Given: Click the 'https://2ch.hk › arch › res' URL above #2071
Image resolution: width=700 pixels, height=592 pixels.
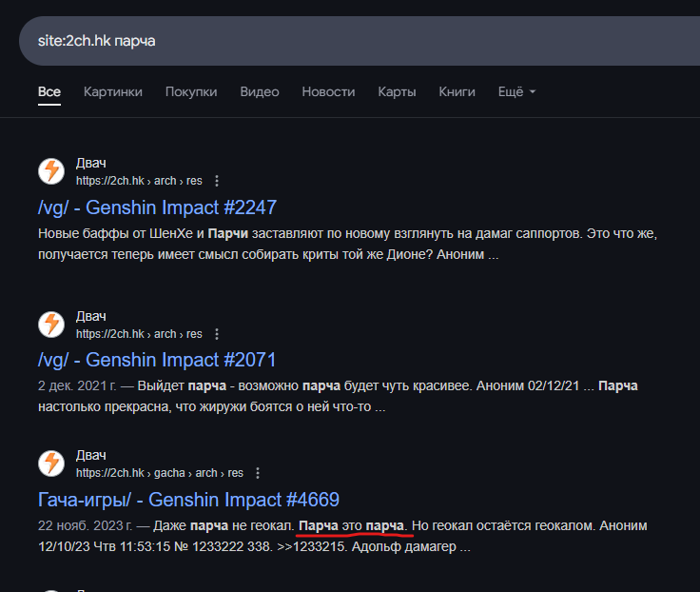Looking at the screenshot, I should pyautogui.click(x=139, y=334).
